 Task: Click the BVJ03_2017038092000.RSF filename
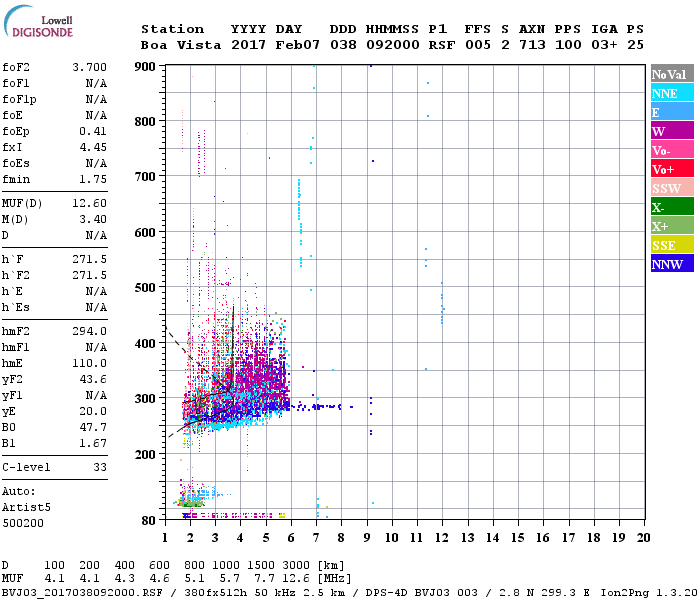(x=82, y=593)
